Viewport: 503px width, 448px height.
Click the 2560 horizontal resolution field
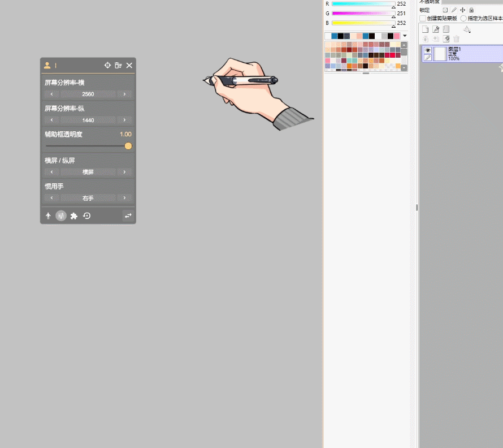click(x=88, y=94)
